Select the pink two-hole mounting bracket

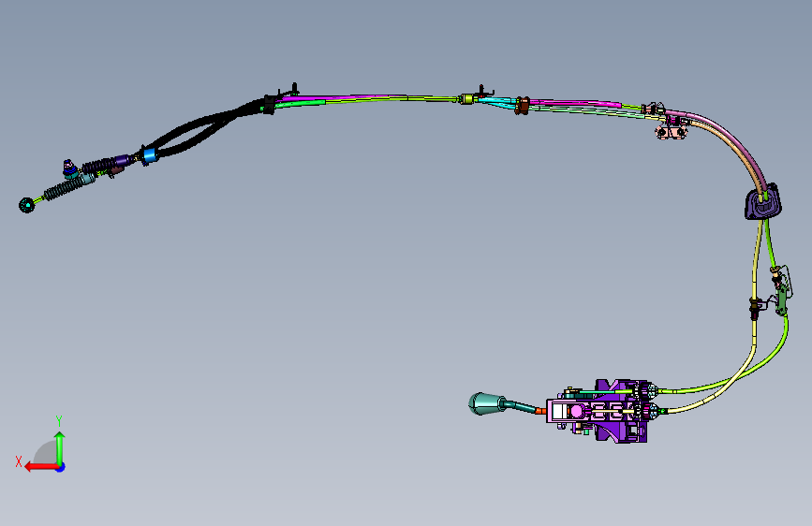(x=672, y=132)
